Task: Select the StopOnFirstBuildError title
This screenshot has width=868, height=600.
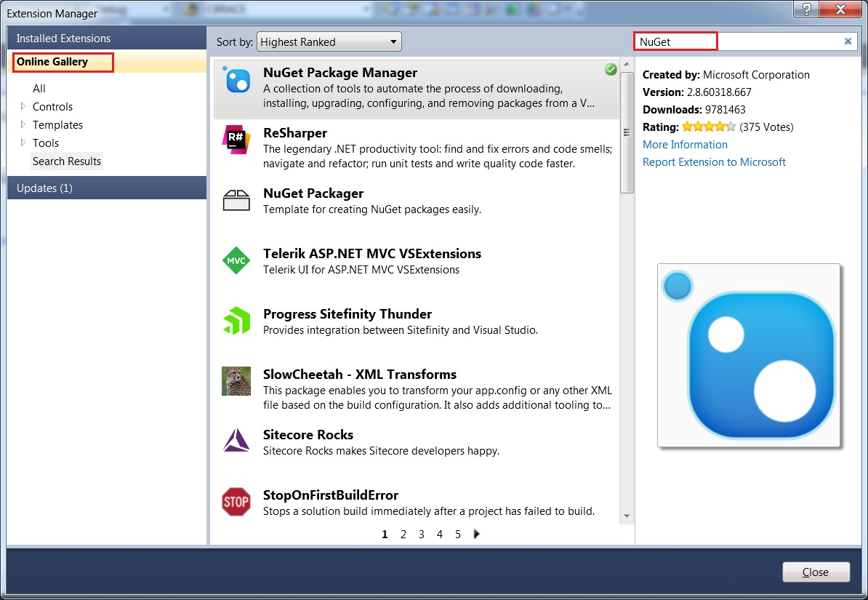Action: [331, 495]
